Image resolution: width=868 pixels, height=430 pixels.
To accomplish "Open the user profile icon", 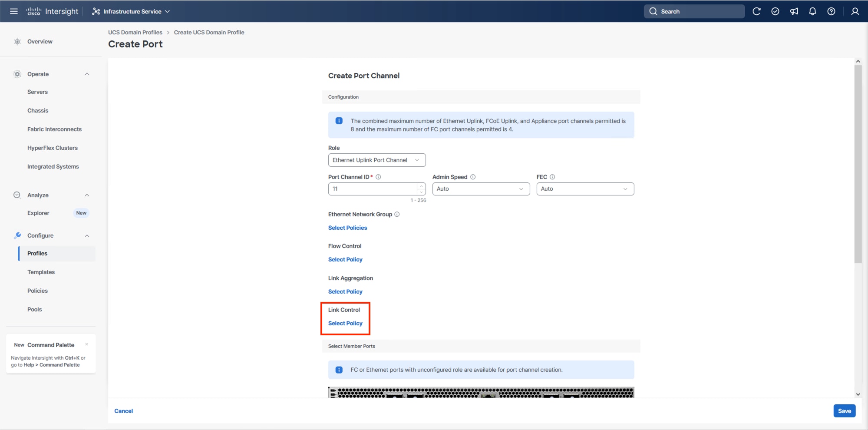I will coord(855,11).
